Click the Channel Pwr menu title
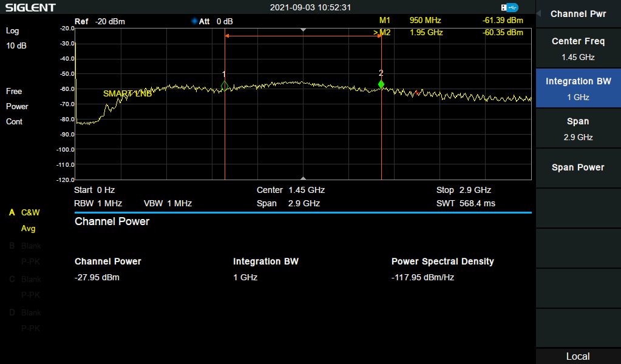The image size is (621, 364). [x=578, y=14]
